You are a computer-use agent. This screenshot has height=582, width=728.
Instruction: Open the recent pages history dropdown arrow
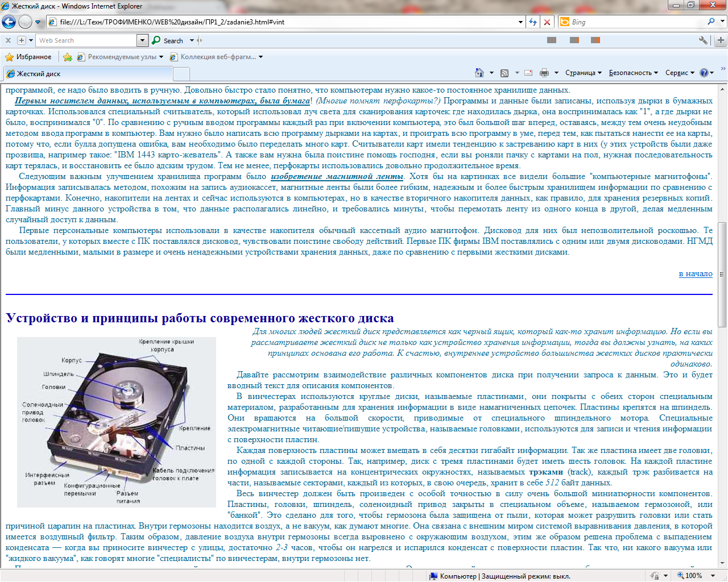[x=38, y=22]
